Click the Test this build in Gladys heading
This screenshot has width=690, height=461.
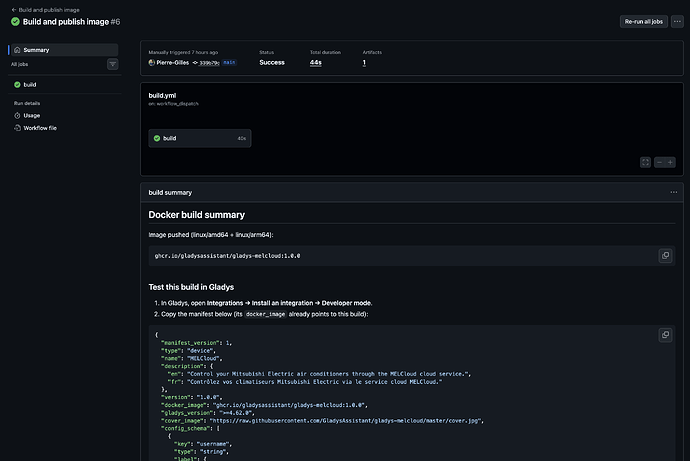(x=191, y=287)
